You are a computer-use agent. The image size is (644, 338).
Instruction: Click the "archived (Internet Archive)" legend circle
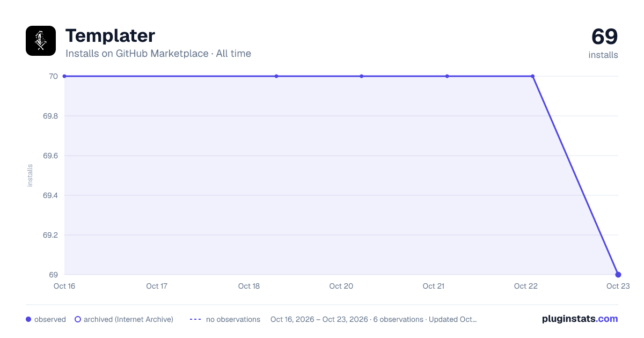(78, 319)
